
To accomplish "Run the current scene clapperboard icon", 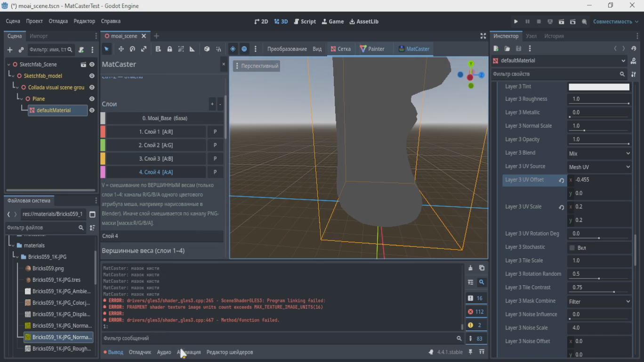I will coord(561,22).
